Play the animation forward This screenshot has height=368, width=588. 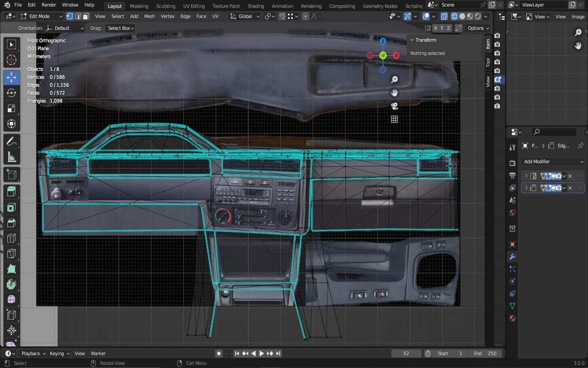pos(262,353)
